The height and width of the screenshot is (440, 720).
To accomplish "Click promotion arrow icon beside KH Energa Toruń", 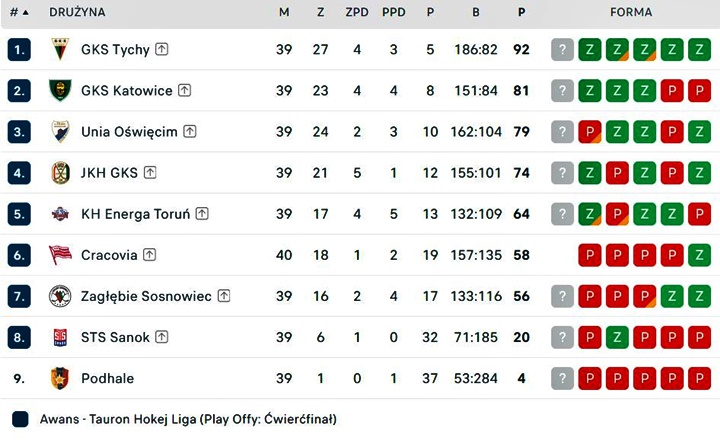I will [202, 214].
